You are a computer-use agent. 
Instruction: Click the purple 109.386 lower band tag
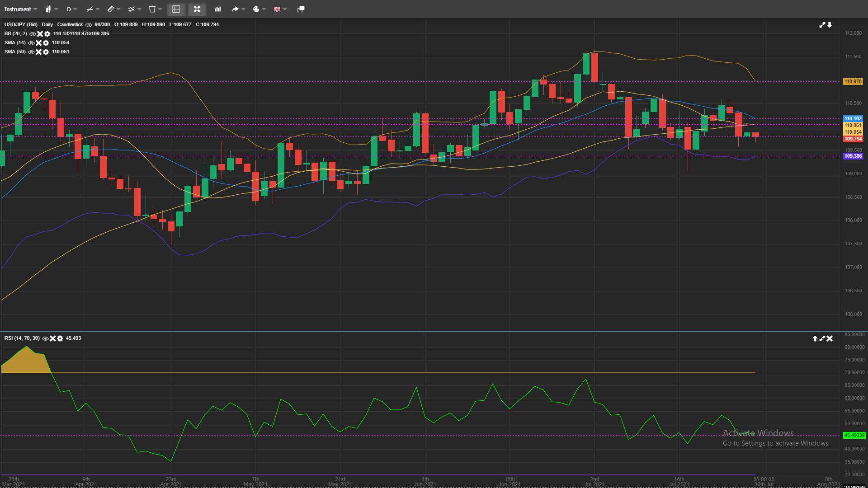pos(853,156)
